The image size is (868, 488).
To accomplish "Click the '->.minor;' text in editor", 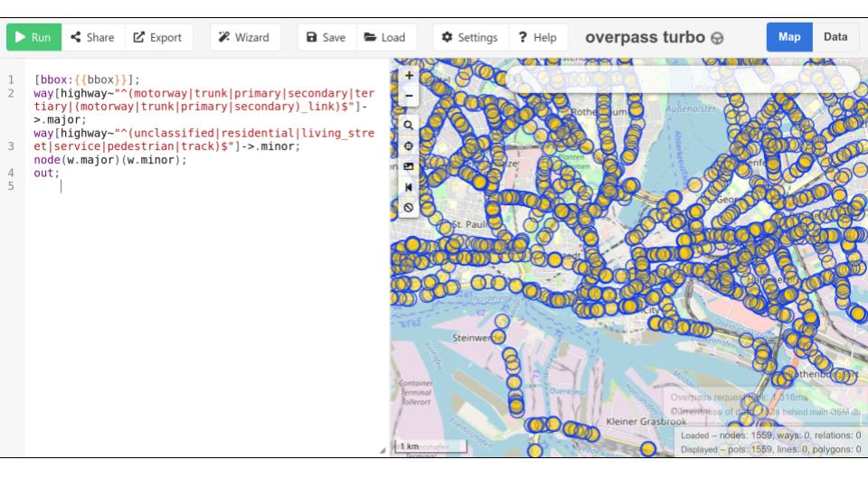I will 270,146.
